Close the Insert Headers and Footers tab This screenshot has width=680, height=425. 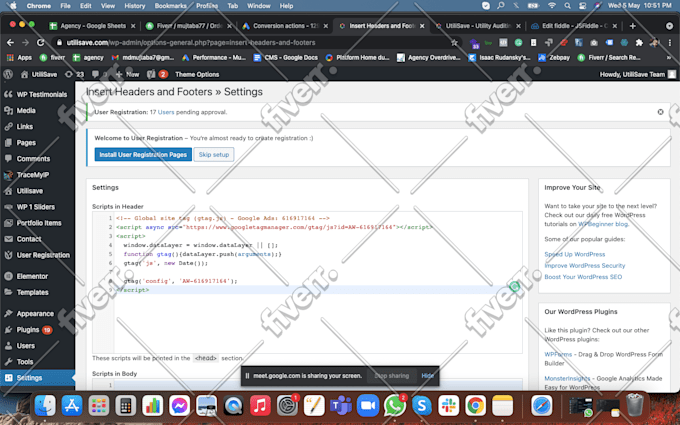(422, 26)
